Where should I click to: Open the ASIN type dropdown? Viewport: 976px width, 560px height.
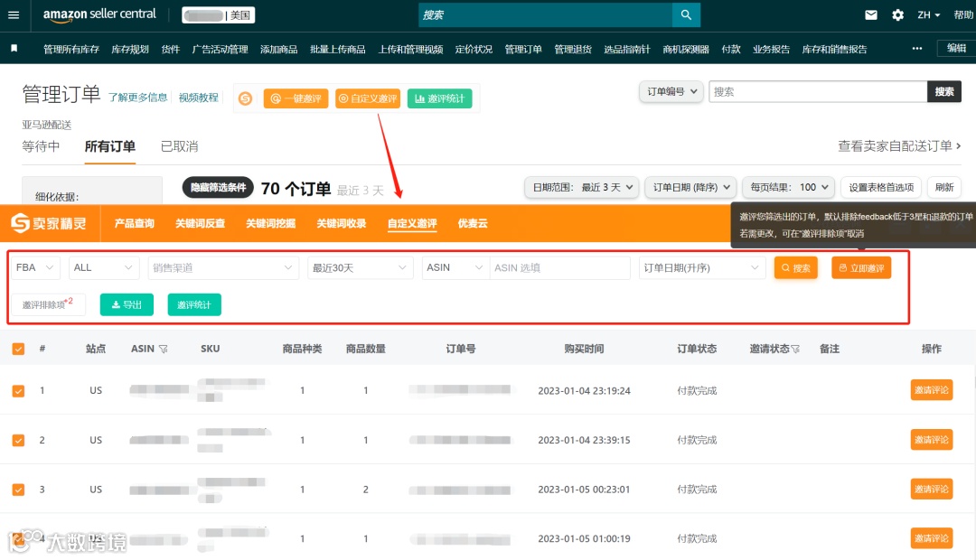tap(455, 267)
